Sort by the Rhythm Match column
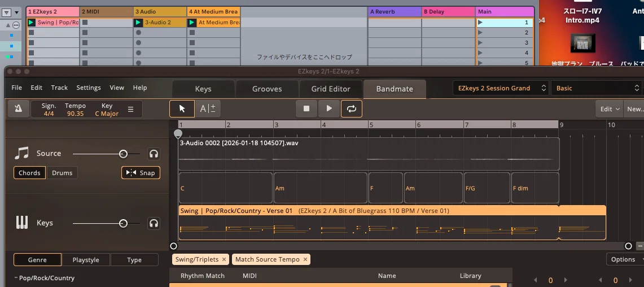644x287 pixels. tap(203, 276)
